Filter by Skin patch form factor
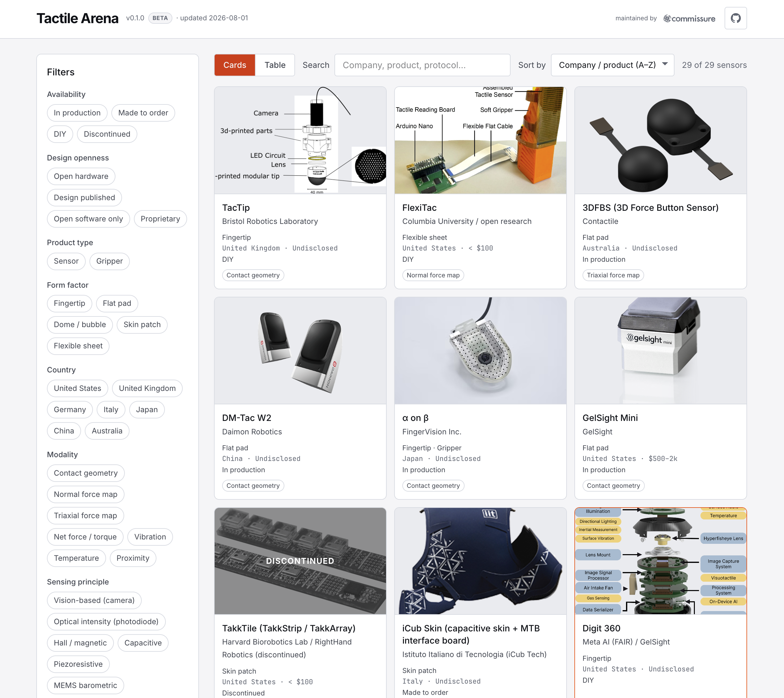This screenshot has height=698, width=784. click(142, 325)
